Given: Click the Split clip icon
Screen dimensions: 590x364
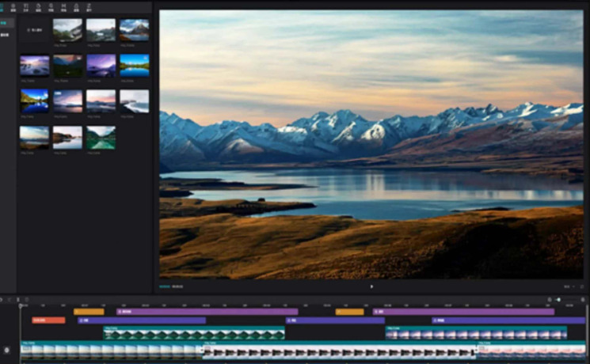Looking at the screenshot, I should tap(18, 300).
